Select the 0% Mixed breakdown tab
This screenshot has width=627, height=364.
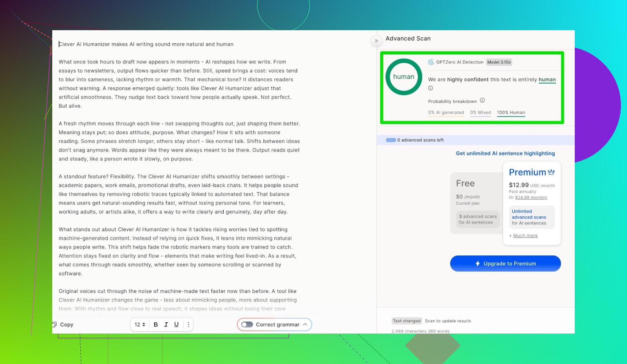click(x=480, y=113)
